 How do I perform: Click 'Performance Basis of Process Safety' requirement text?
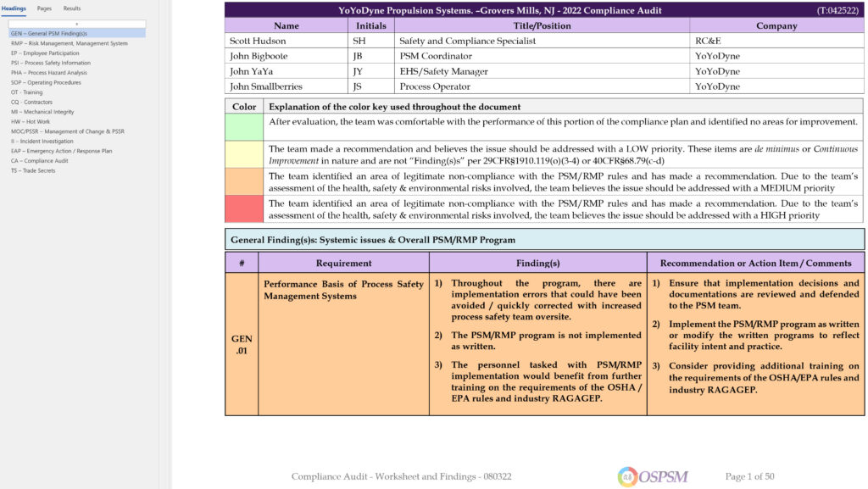(343, 290)
